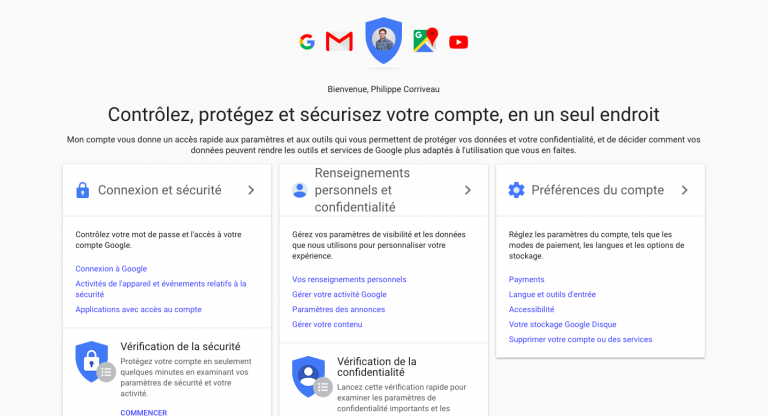Open Applications avec accès au compte
This screenshot has height=416, width=768.
(x=139, y=309)
